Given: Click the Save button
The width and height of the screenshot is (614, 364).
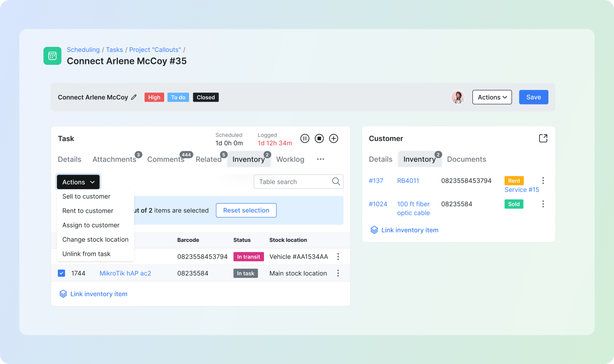Looking at the screenshot, I should 534,97.
